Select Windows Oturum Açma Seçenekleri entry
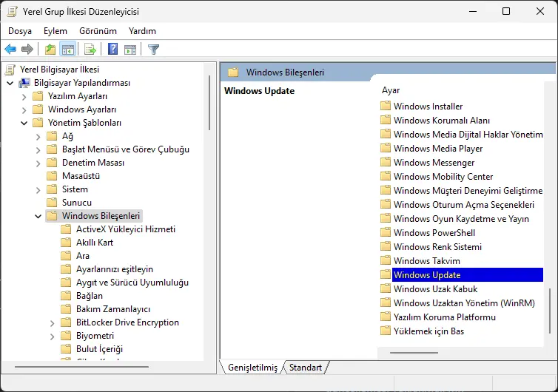Screen dimensions: 558x392 [x=464, y=205]
